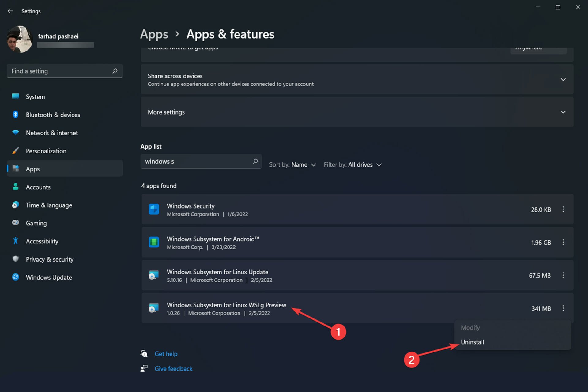
Task: Click the Windows Update sync icon
Action: (16, 277)
